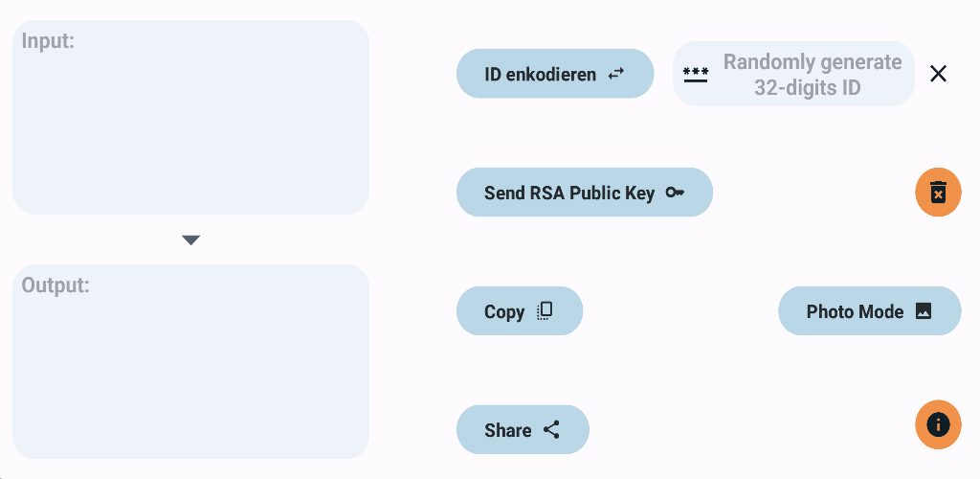Open the orange info icon

tap(938, 424)
